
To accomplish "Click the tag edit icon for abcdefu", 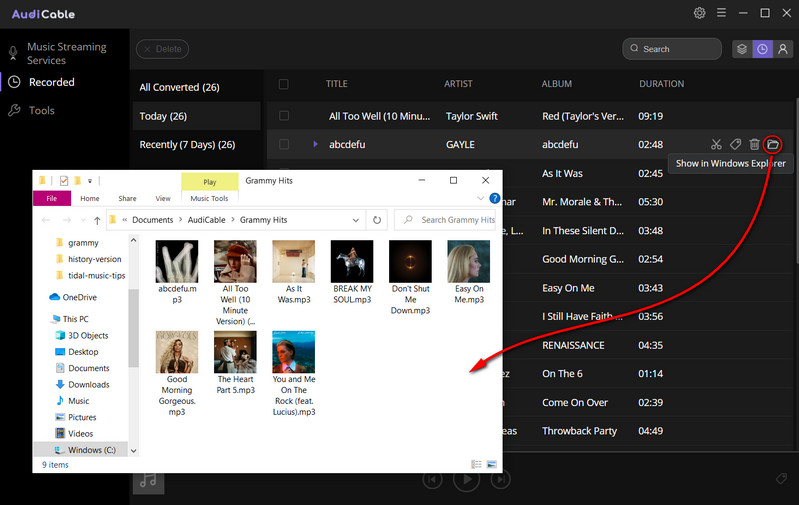I will tap(735, 145).
